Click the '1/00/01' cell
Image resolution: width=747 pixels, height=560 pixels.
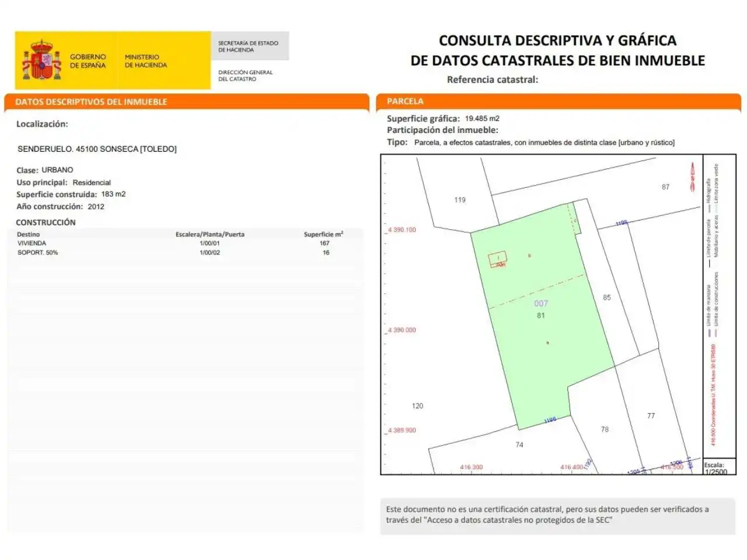pos(210,243)
